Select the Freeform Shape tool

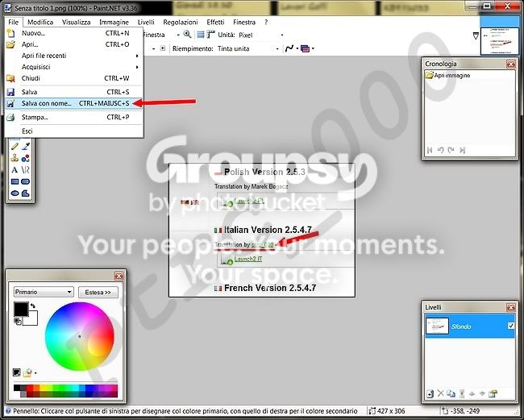pyautogui.click(x=26, y=193)
